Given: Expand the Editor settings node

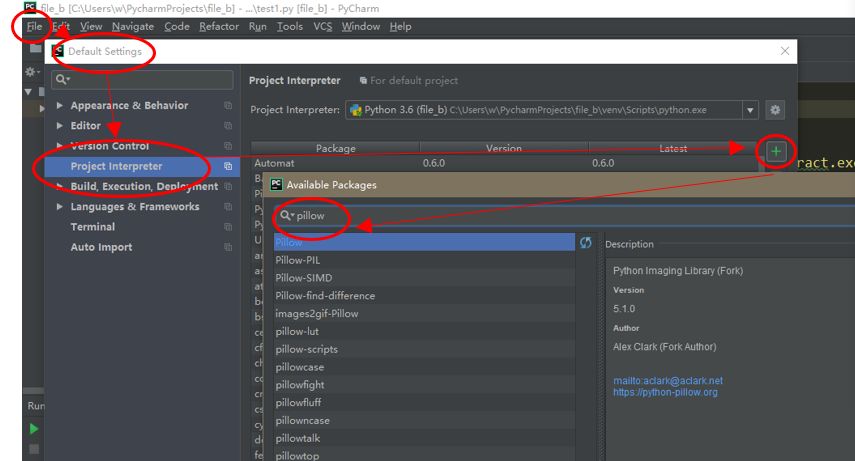Looking at the screenshot, I should point(59,125).
